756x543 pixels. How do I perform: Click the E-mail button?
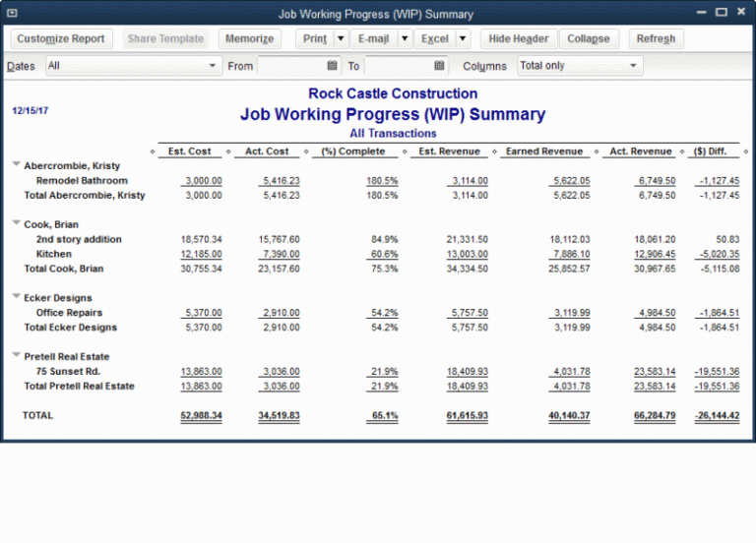pyautogui.click(x=374, y=38)
